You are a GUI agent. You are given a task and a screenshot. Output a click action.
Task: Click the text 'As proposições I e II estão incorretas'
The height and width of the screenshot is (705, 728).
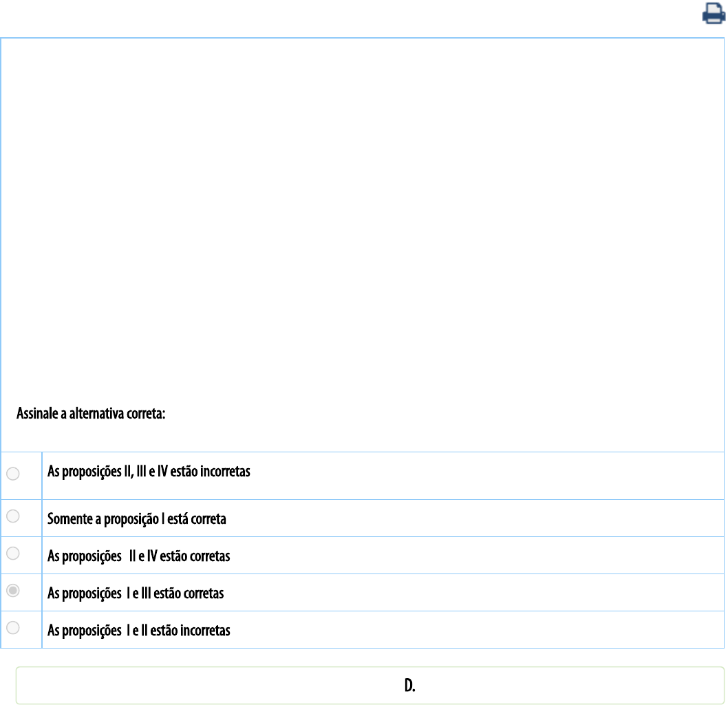pyautogui.click(x=138, y=631)
